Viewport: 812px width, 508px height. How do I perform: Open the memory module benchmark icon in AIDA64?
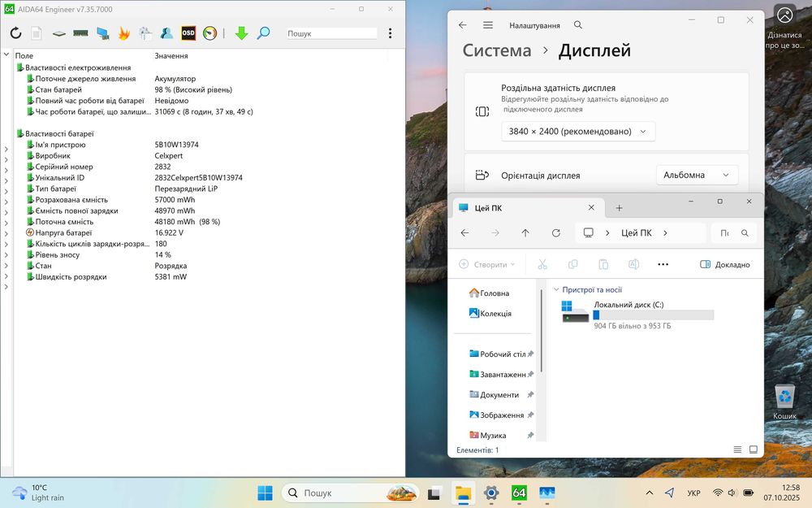coord(80,33)
